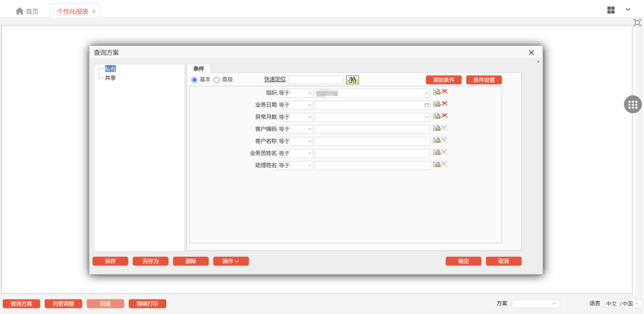The image size is (644, 314).
Task: Click the 业务员姓名 value input field
Action: (x=373, y=154)
